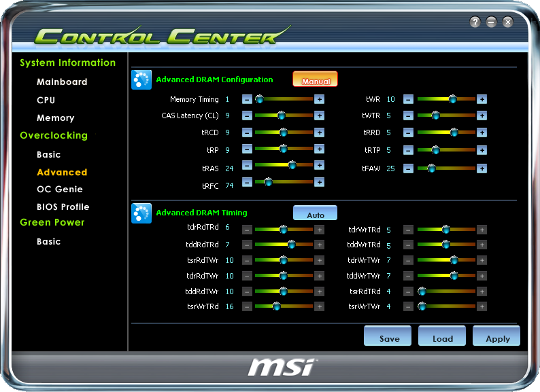Click the Green Power heading
Viewport: 540px width, 392px height.
(x=52, y=222)
